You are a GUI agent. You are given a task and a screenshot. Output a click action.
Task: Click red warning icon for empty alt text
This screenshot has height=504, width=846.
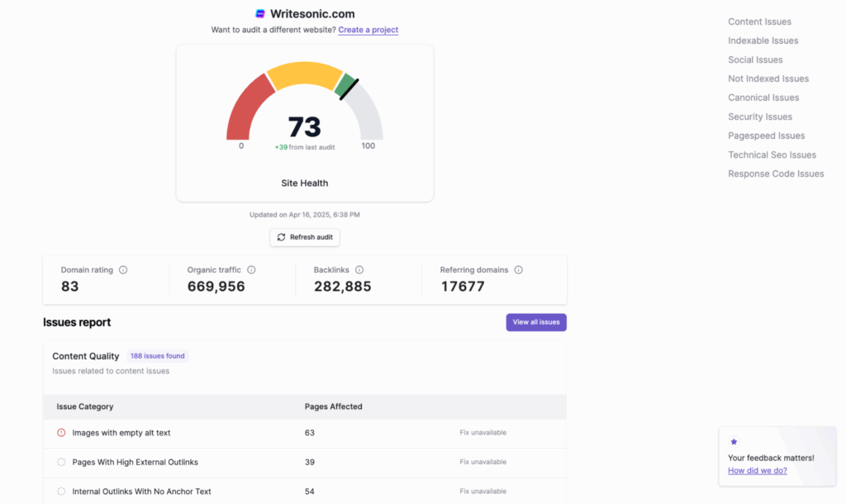click(61, 433)
